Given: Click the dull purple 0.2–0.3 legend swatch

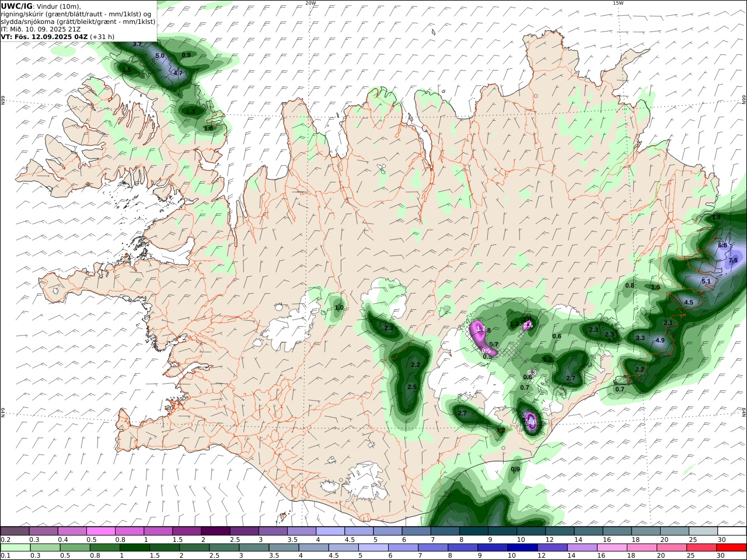Looking at the screenshot, I should tap(15, 531).
